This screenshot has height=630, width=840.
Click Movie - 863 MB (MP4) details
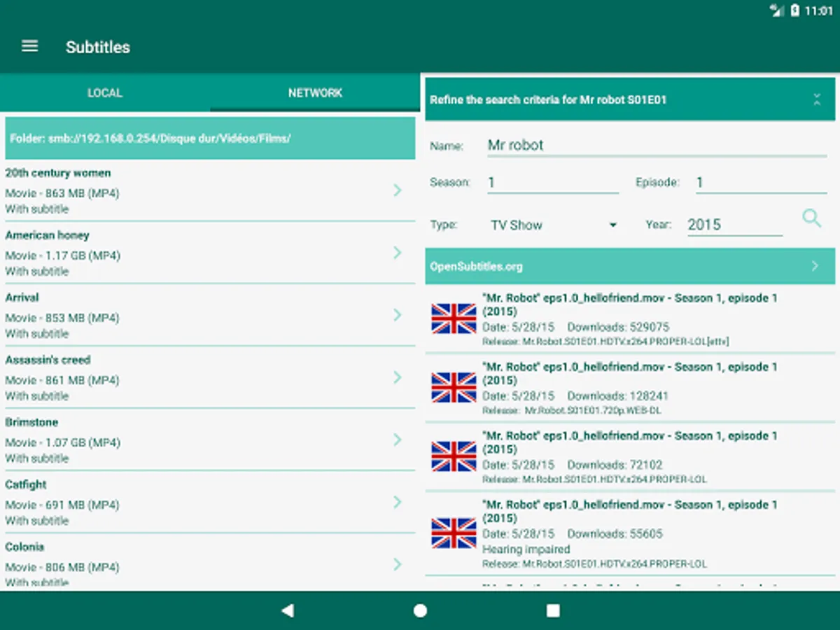coord(62,193)
